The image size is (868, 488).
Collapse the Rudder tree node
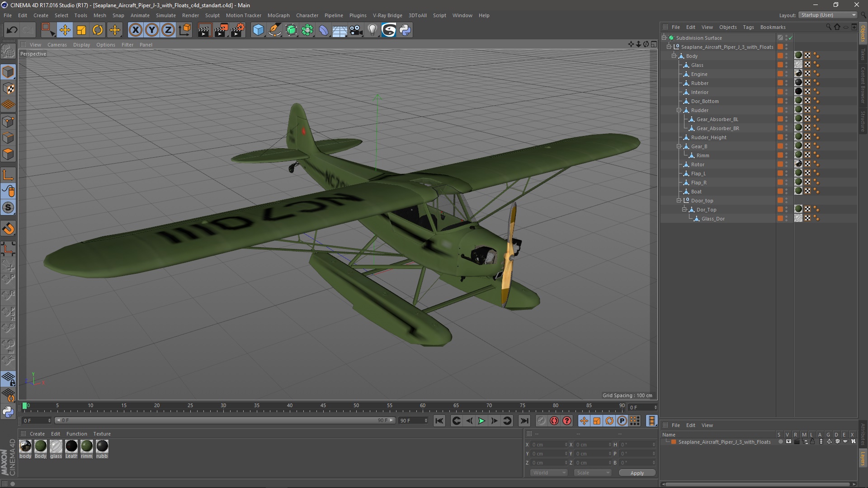point(679,110)
